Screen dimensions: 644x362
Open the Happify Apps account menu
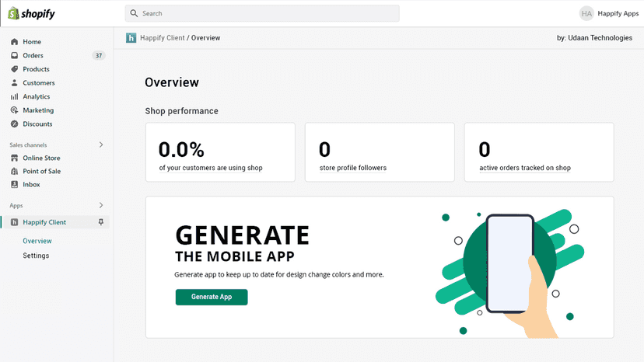coord(618,13)
